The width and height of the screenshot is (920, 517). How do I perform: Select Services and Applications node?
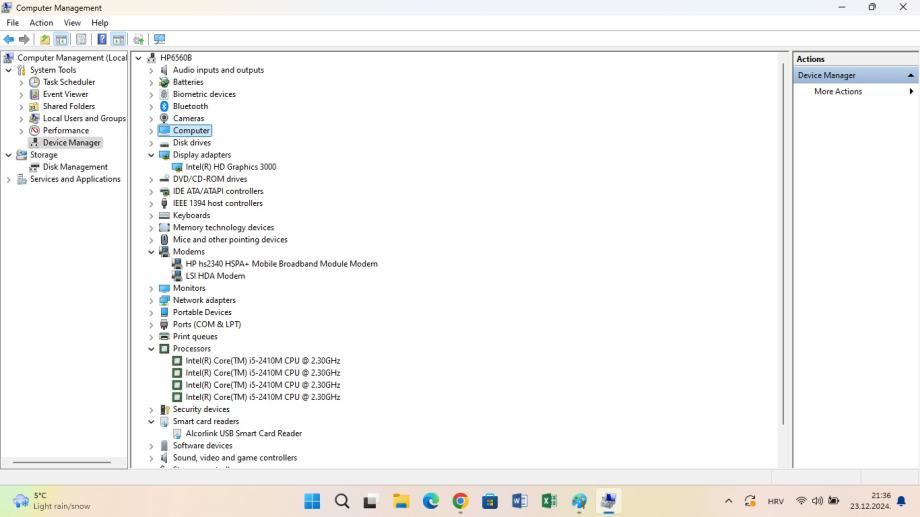point(75,179)
